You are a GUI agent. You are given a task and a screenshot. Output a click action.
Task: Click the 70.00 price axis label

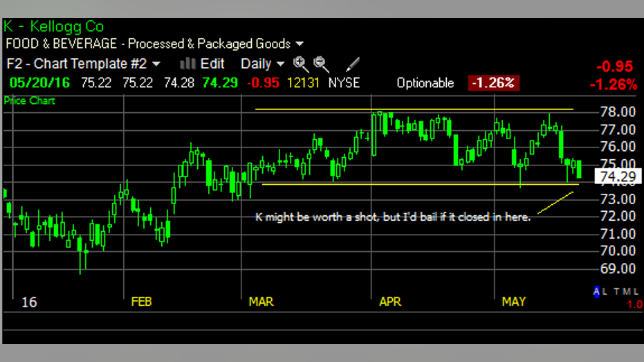tap(618, 251)
